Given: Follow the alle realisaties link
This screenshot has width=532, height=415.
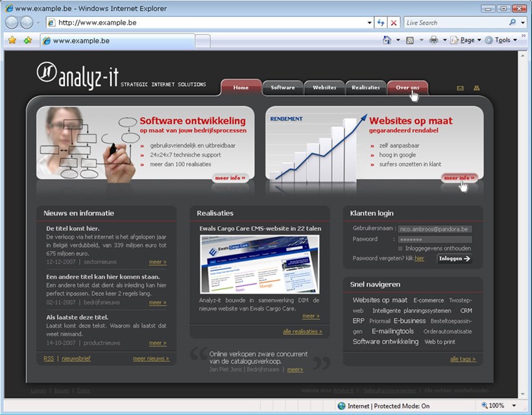Looking at the screenshot, I should coord(302,331).
